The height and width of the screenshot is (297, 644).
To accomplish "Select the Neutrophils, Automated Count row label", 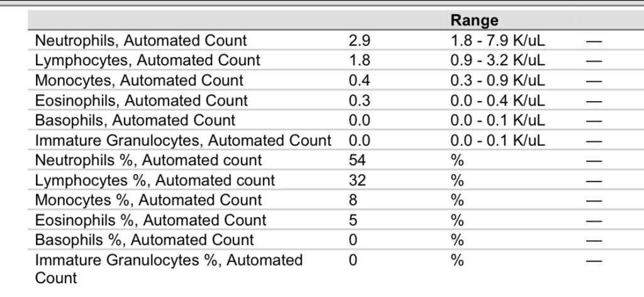I will 141,41.
